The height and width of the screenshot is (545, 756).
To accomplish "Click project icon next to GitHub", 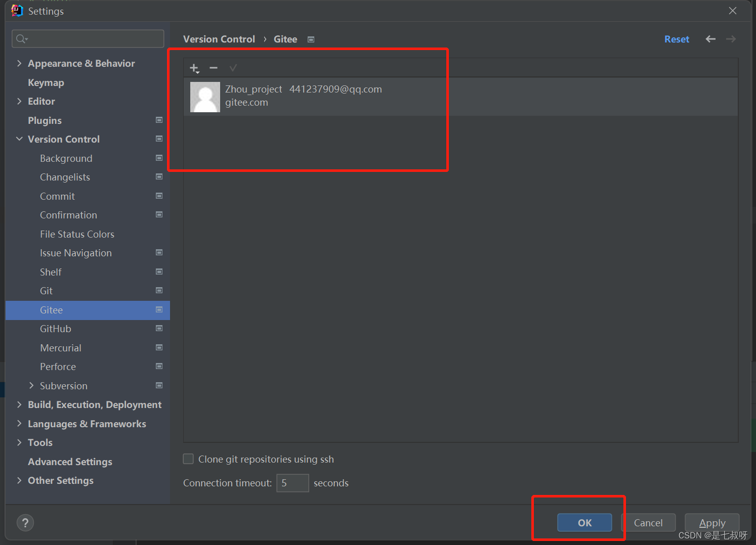I will pos(159,328).
